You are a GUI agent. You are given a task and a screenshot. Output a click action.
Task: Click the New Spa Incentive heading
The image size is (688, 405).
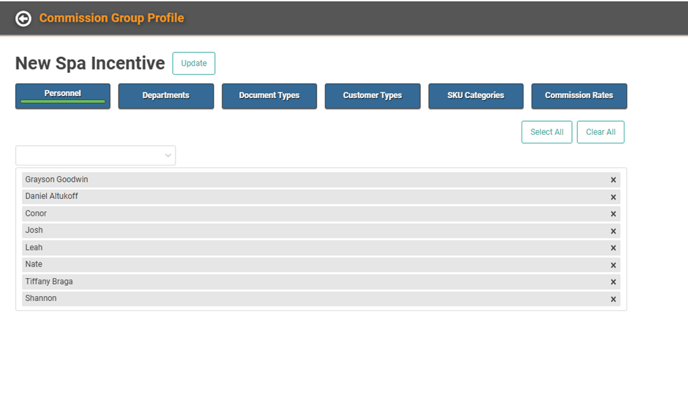click(x=90, y=63)
